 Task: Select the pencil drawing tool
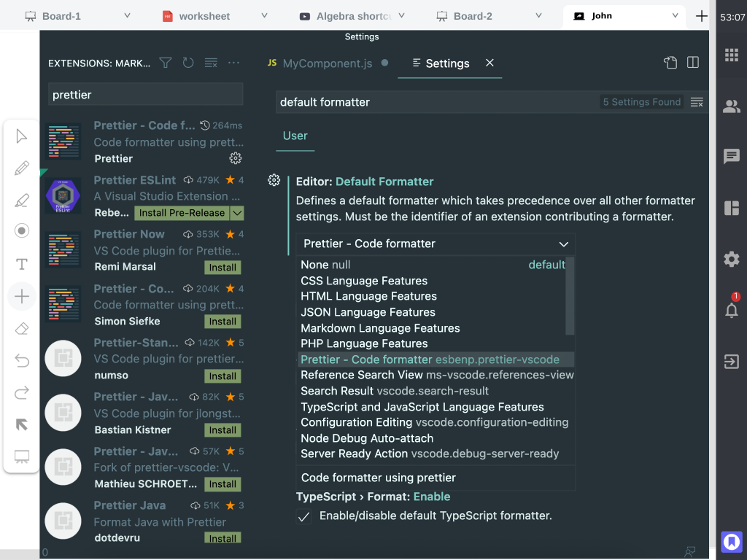(x=22, y=168)
